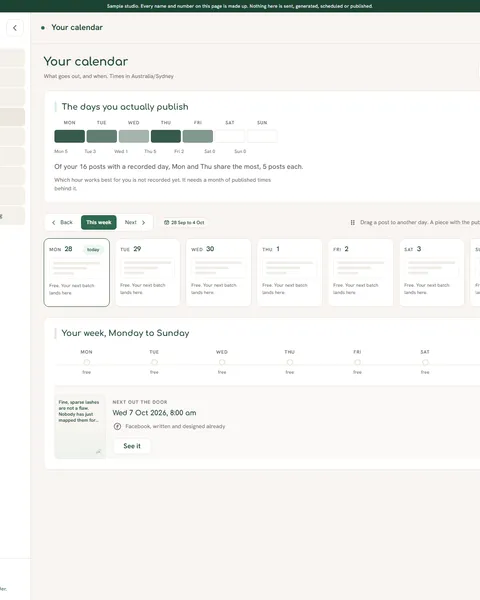Image resolution: width=480 pixels, height=600 pixels.
Task: Select the Fri 2 day card
Action: click(361, 272)
